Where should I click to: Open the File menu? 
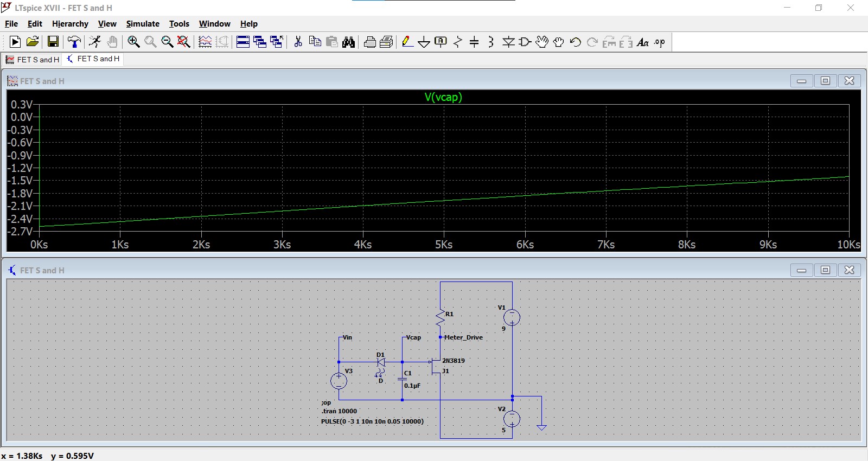[11, 24]
